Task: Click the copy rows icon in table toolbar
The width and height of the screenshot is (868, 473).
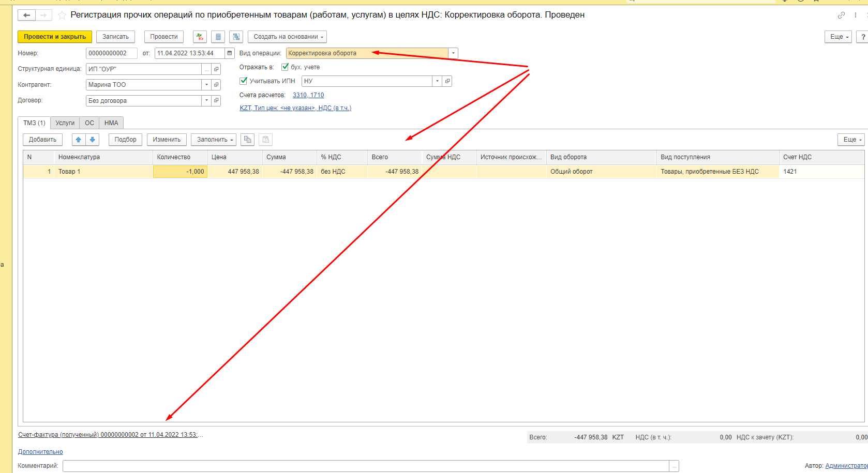Action: tap(247, 140)
